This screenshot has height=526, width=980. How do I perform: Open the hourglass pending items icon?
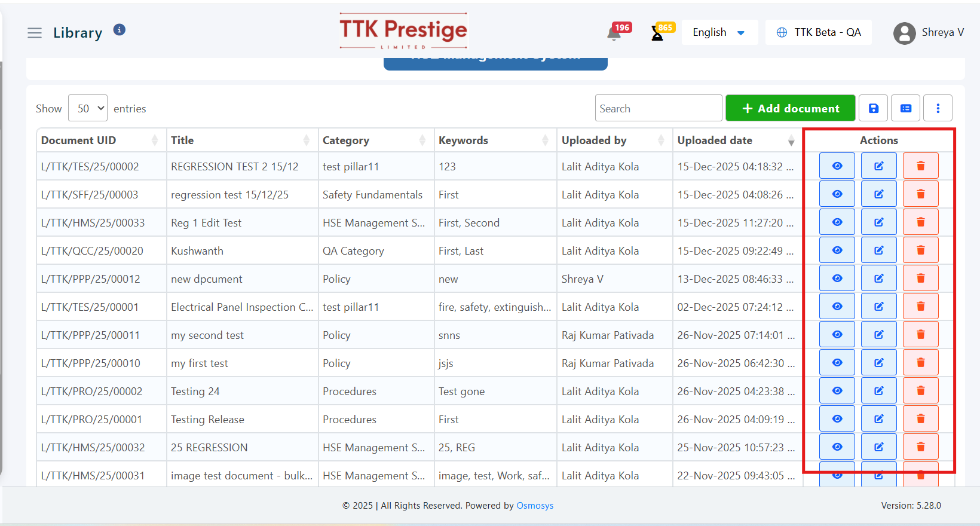tap(657, 33)
